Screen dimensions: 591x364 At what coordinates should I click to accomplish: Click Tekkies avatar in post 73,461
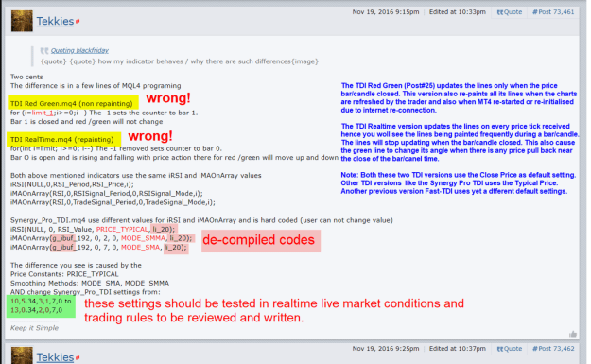click(22, 21)
